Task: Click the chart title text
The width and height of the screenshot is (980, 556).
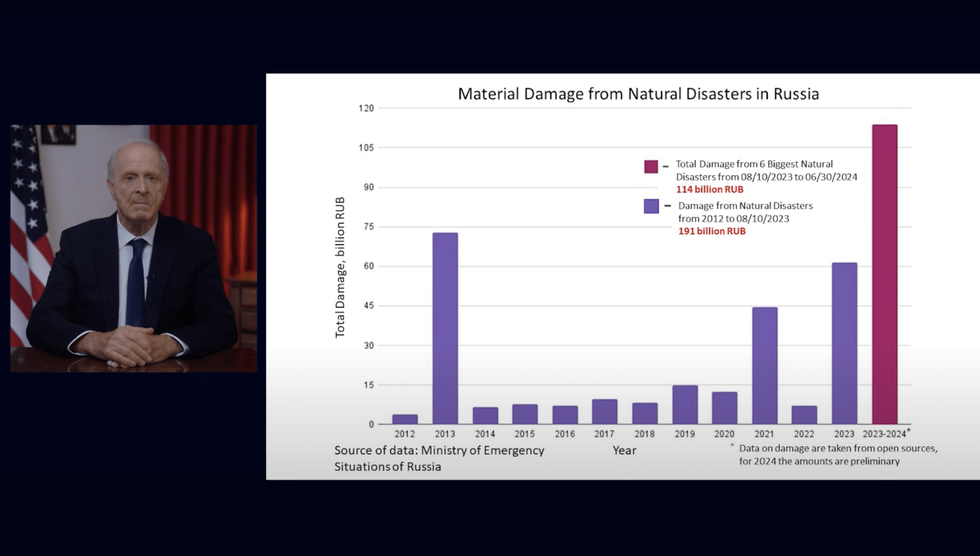Action: pos(638,94)
